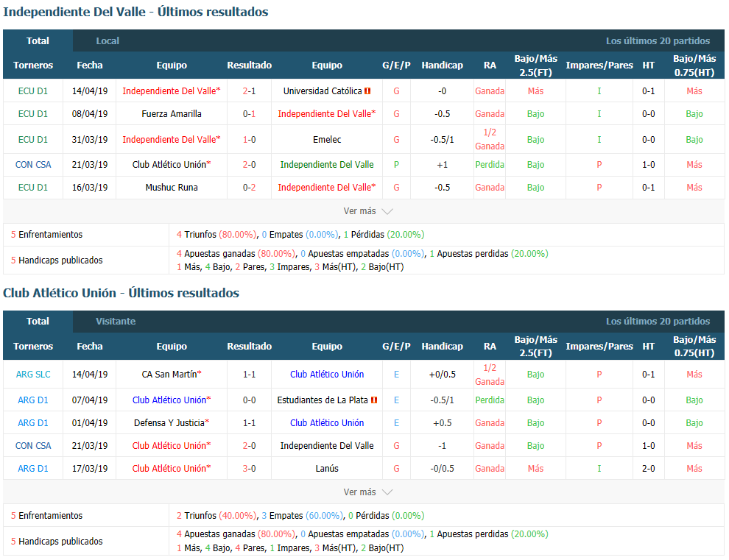Click 0-2 result in Mushuc Runa row
The width and height of the screenshot is (729, 560).
tap(249, 188)
